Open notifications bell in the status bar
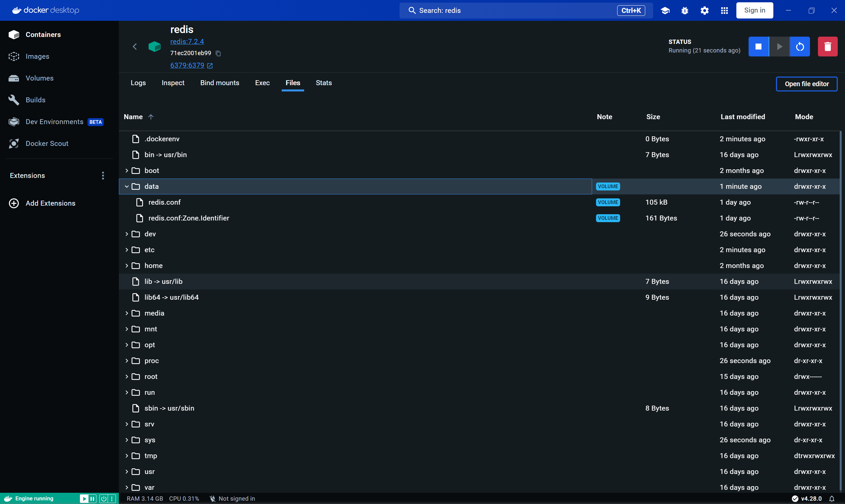The width and height of the screenshot is (845, 504). [x=831, y=499]
